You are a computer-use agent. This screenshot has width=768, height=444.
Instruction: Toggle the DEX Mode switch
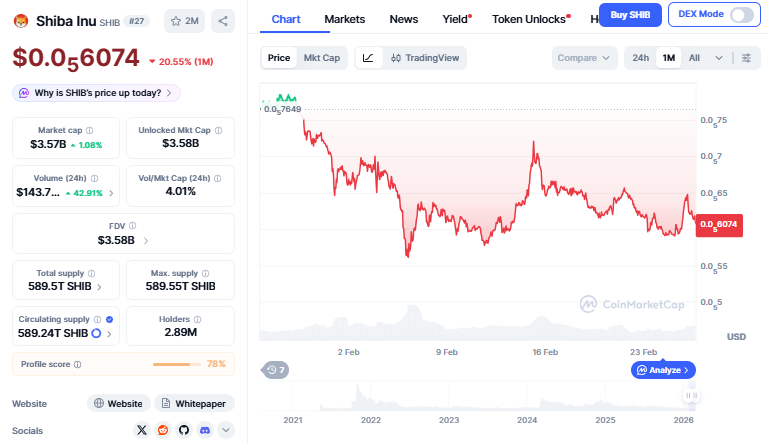pos(742,15)
